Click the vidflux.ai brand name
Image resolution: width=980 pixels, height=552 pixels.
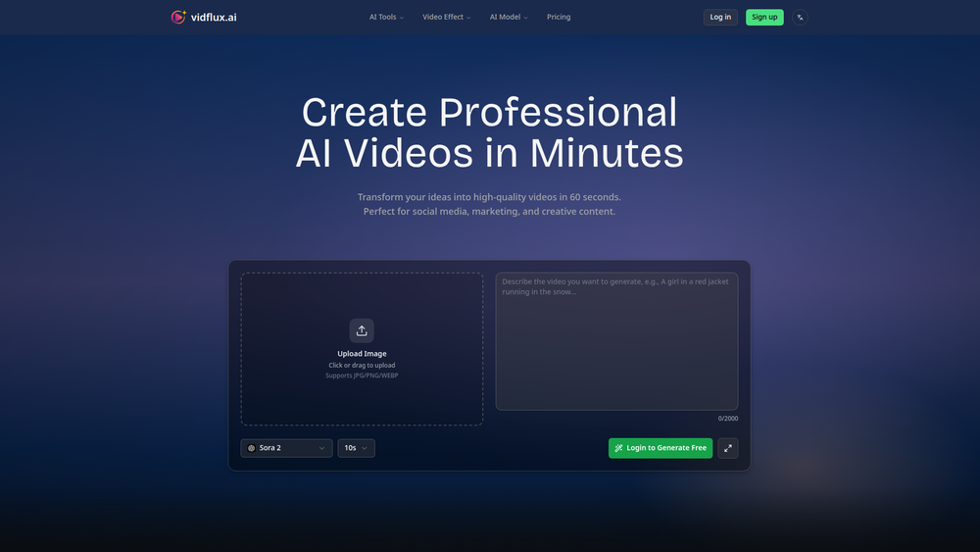tap(214, 18)
